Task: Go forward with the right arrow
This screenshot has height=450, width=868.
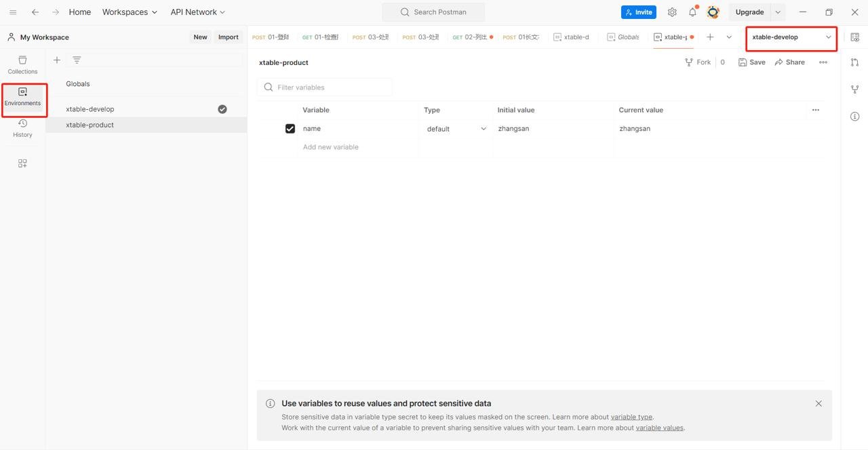Action: pyautogui.click(x=56, y=12)
